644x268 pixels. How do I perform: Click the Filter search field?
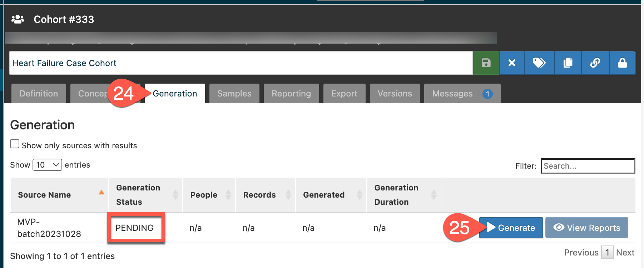click(x=588, y=166)
